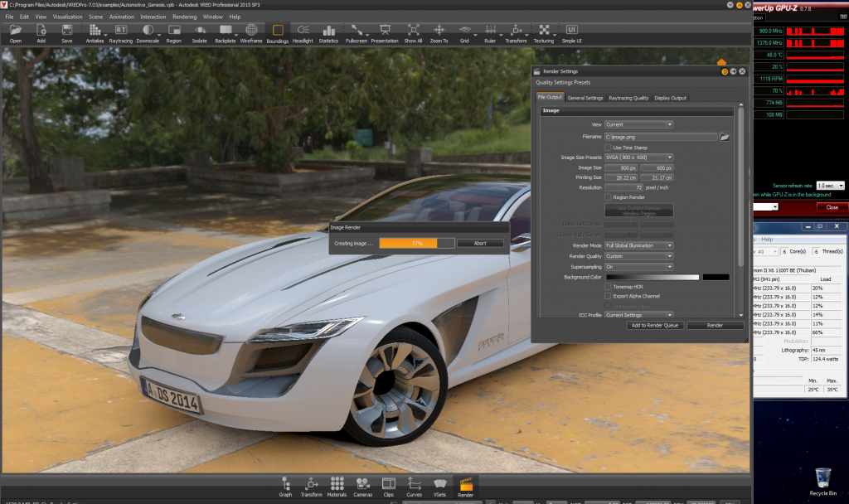Screen dimensions: 849x504
Task: Switch to the Raytracing Quality tab
Action: 628,98
